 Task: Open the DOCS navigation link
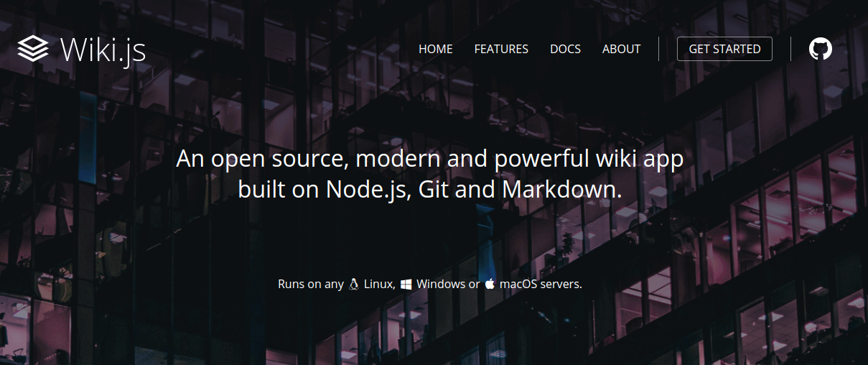point(565,49)
